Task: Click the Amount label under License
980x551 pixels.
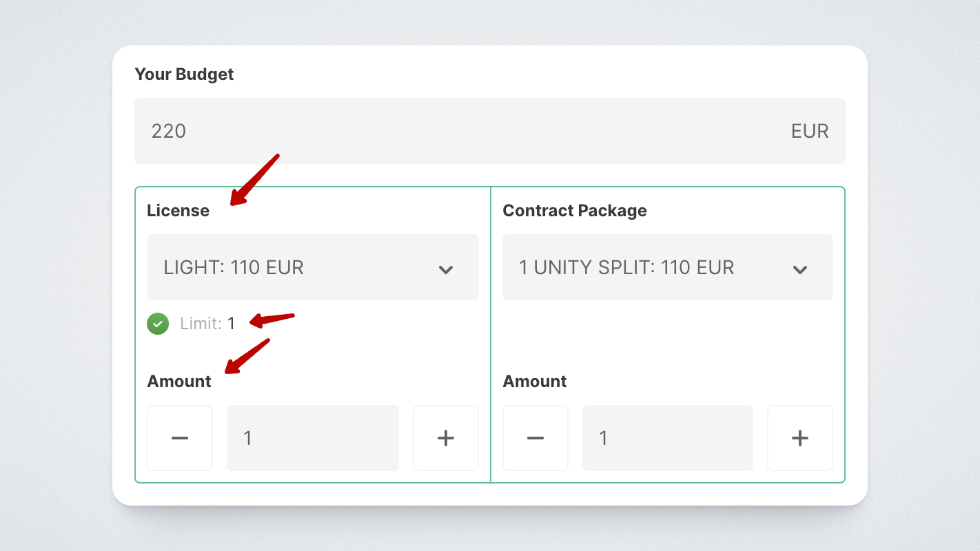Action: tap(179, 382)
